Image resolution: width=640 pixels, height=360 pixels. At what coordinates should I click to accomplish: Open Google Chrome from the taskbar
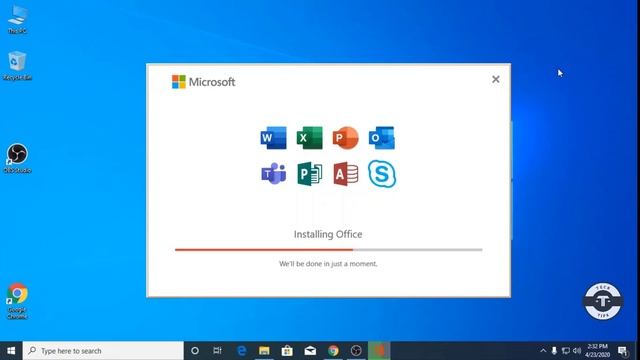(333, 351)
